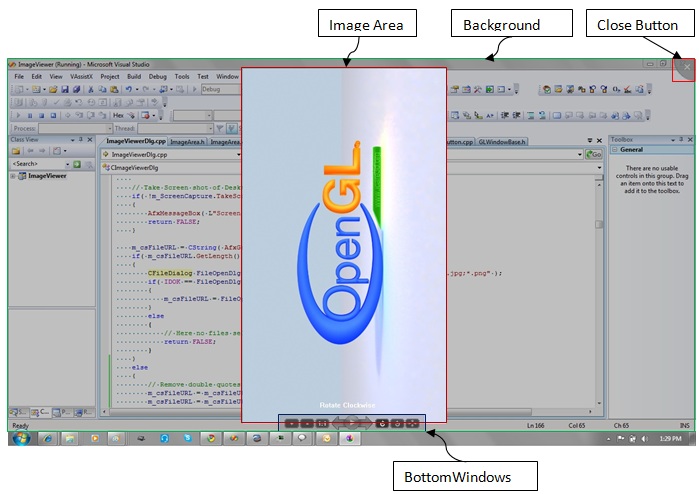Image resolution: width=699 pixels, height=494 pixels.
Task: Open the Windows Start button
Action: tap(21, 438)
